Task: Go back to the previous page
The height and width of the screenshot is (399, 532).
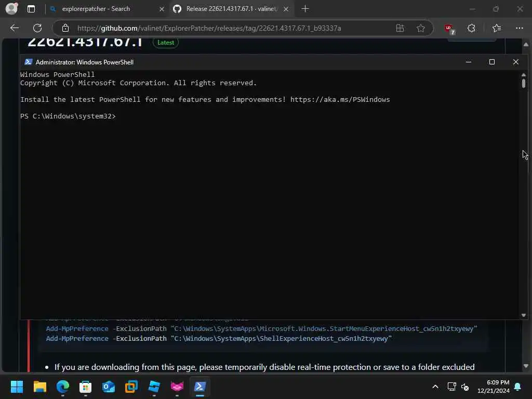Action: click(14, 28)
